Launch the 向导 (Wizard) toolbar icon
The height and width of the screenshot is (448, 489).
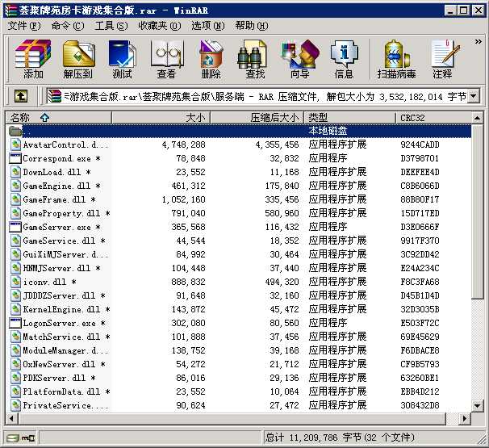pos(299,59)
